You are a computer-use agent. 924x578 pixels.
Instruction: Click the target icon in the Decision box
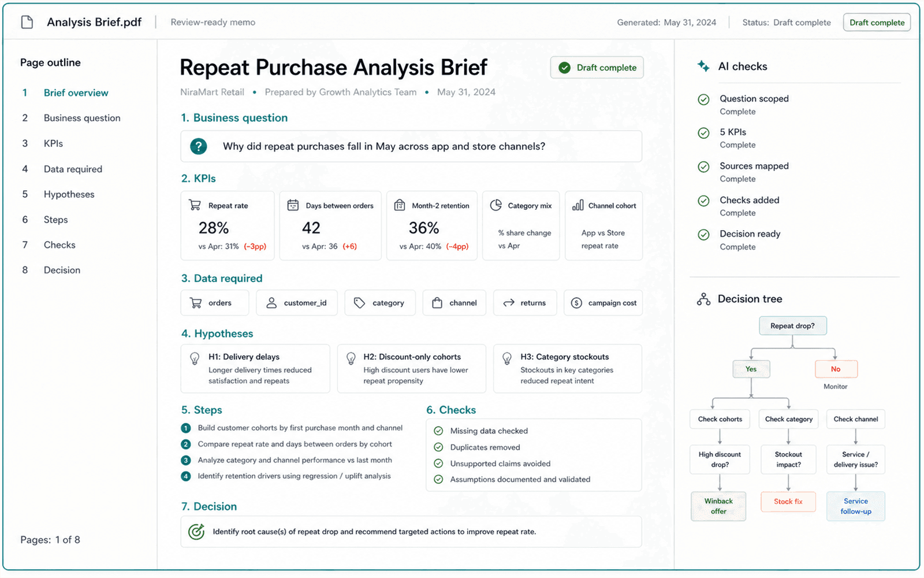[x=196, y=531]
